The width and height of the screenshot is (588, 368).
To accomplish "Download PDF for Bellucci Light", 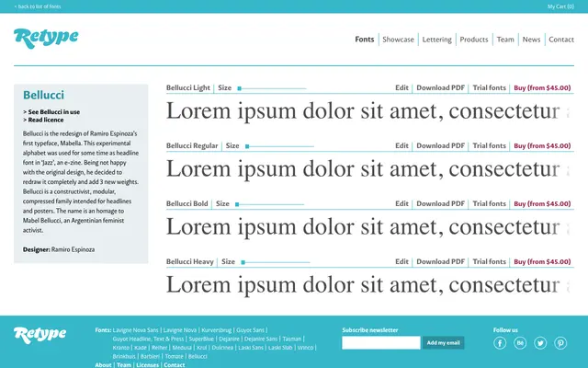I will [441, 88].
